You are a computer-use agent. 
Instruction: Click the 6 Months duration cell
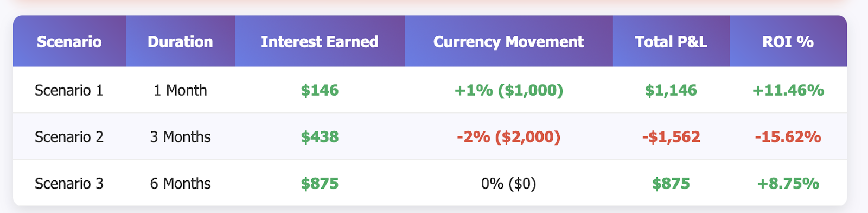point(181,184)
